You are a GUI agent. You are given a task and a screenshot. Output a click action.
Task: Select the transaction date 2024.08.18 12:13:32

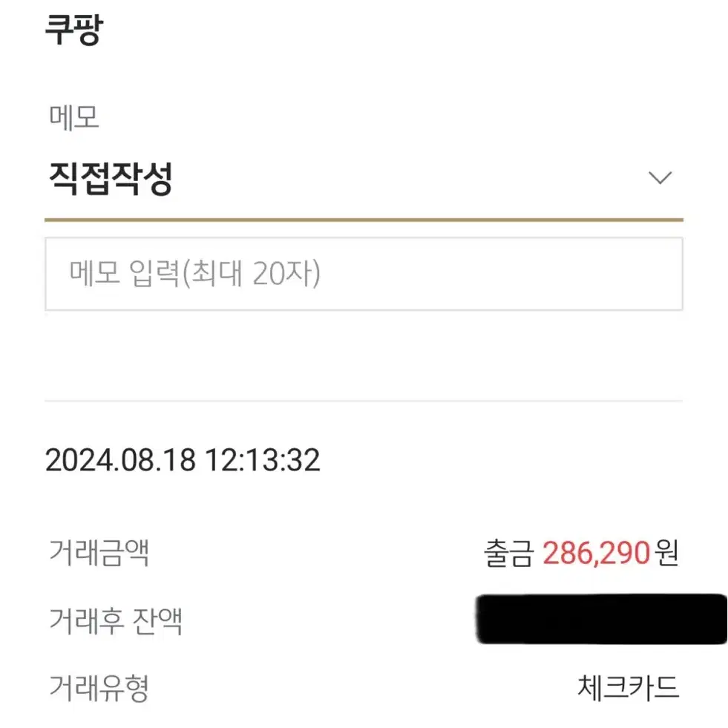[183, 460]
